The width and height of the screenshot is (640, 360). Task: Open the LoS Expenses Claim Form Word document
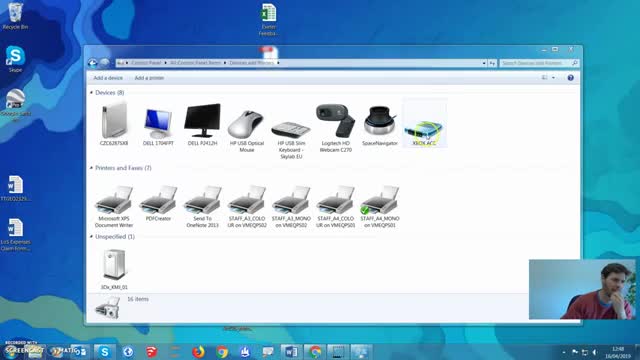point(16,234)
